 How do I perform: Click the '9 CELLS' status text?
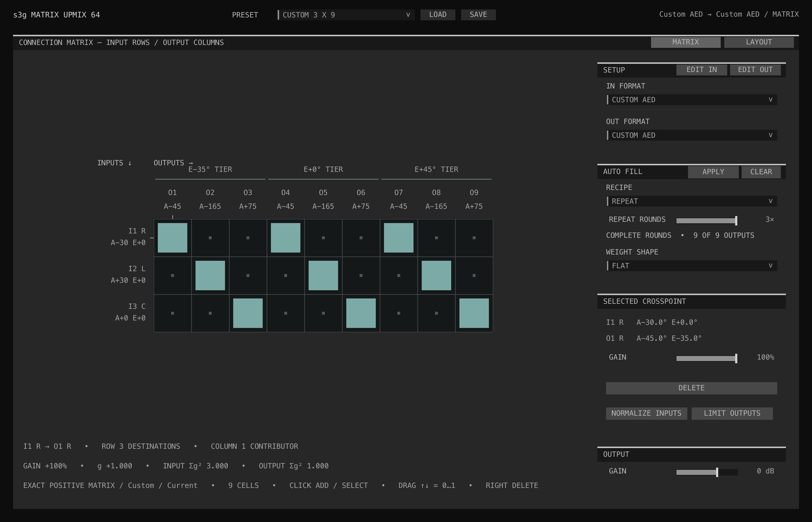[243, 486]
